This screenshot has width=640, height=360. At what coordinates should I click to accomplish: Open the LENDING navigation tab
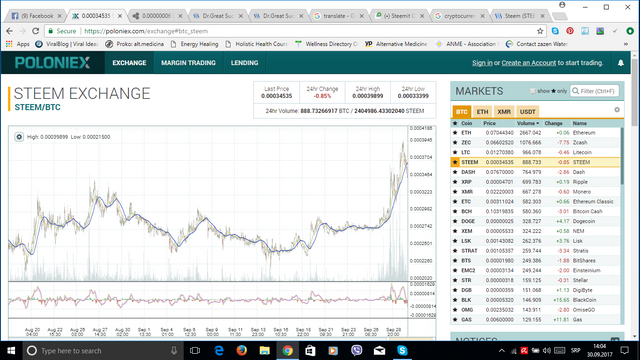pyautogui.click(x=244, y=63)
